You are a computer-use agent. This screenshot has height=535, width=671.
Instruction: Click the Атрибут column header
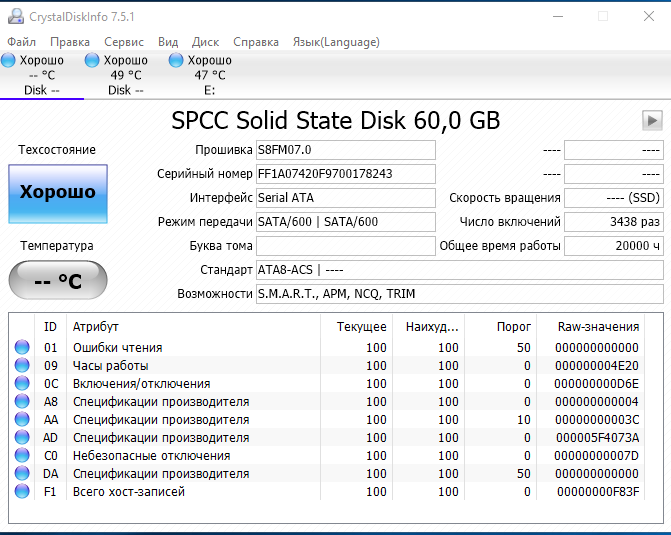pos(96,327)
